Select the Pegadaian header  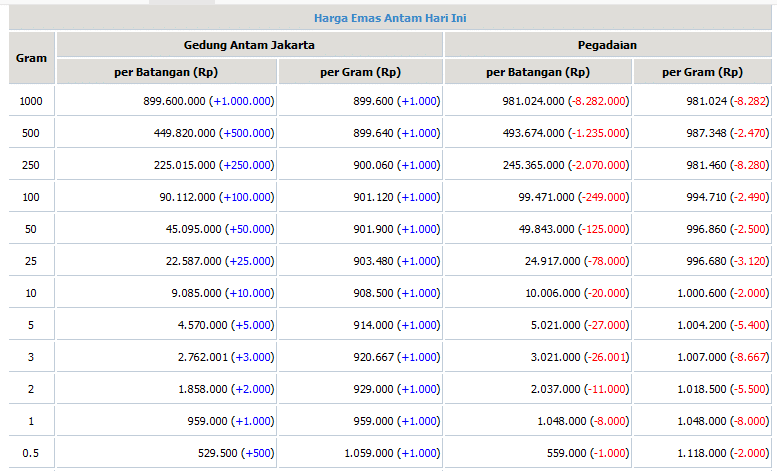pos(608,45)
